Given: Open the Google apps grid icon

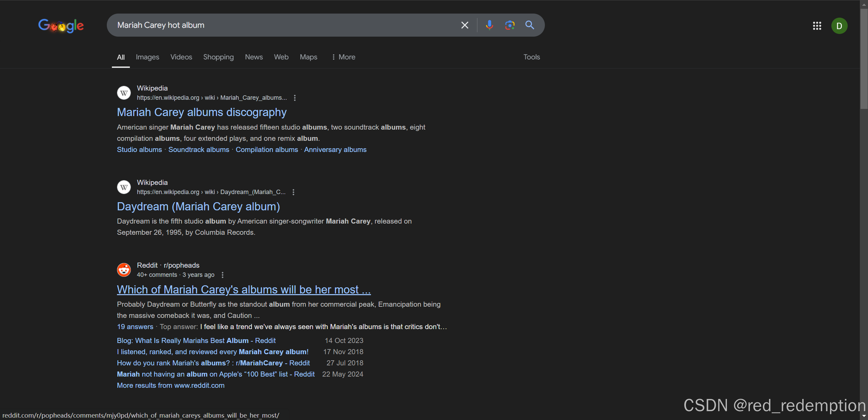Looking at the screenshot, I should [817, 26].
